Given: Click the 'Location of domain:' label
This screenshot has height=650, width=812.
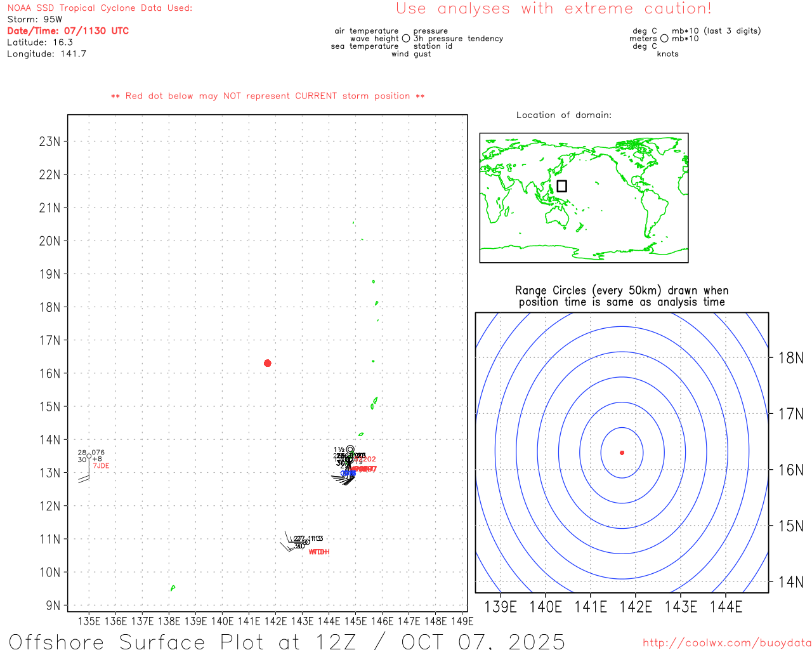Looking at the screenshot, I should (x=564, y=115).
